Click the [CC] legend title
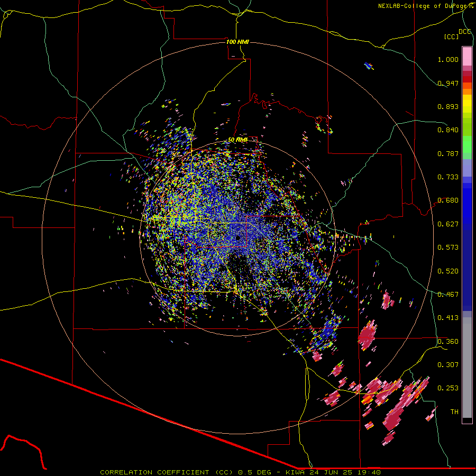 (x=452, y=36)
